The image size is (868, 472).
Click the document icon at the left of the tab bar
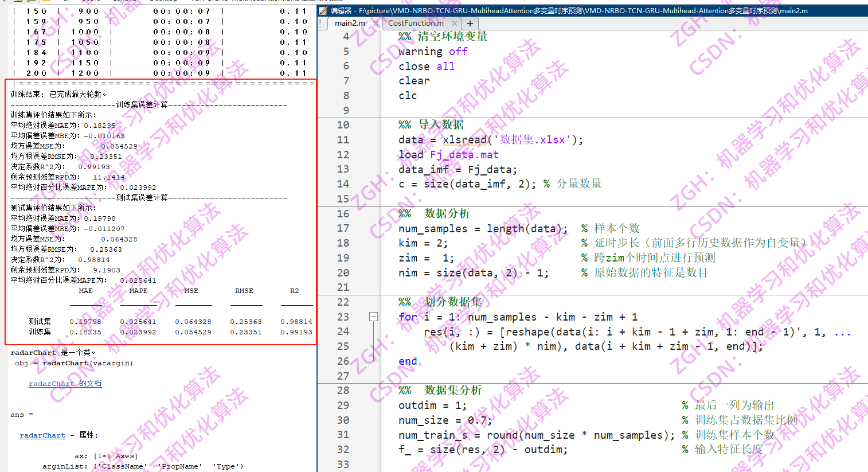[x=322, y=24]
